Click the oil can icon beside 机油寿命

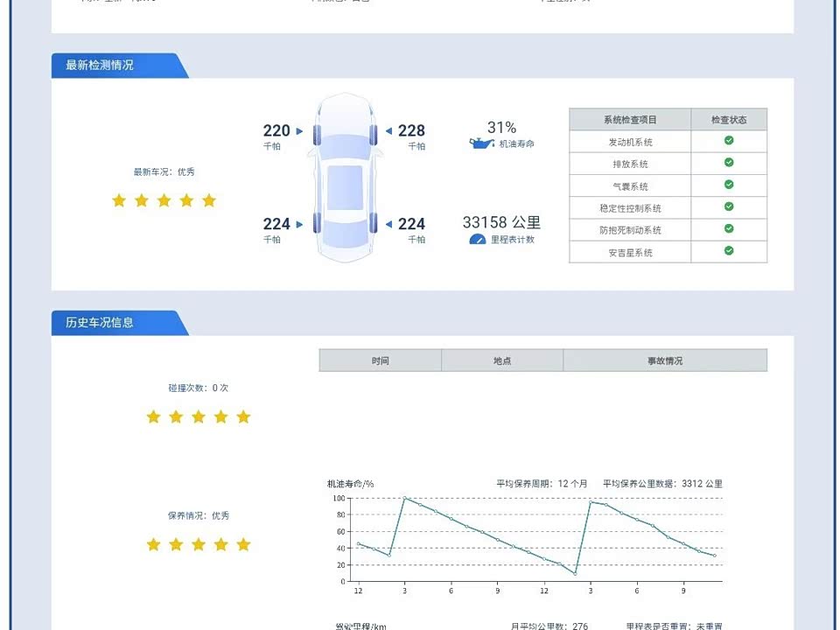[x=481, y=143]
